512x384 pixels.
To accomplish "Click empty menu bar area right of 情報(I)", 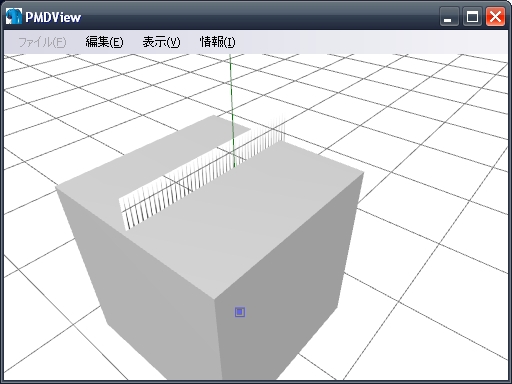I will [x=370, y=42].
